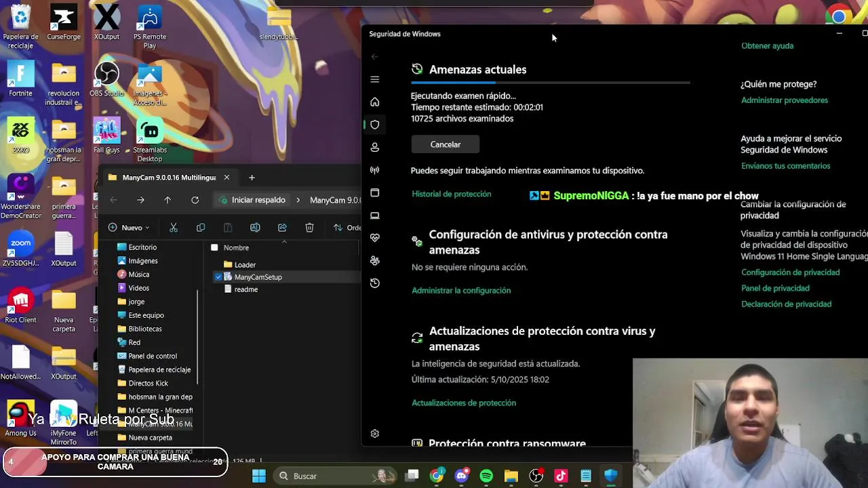Click Delete trash icon in File Explorer

pyautogui.click(x=309, y=228)
